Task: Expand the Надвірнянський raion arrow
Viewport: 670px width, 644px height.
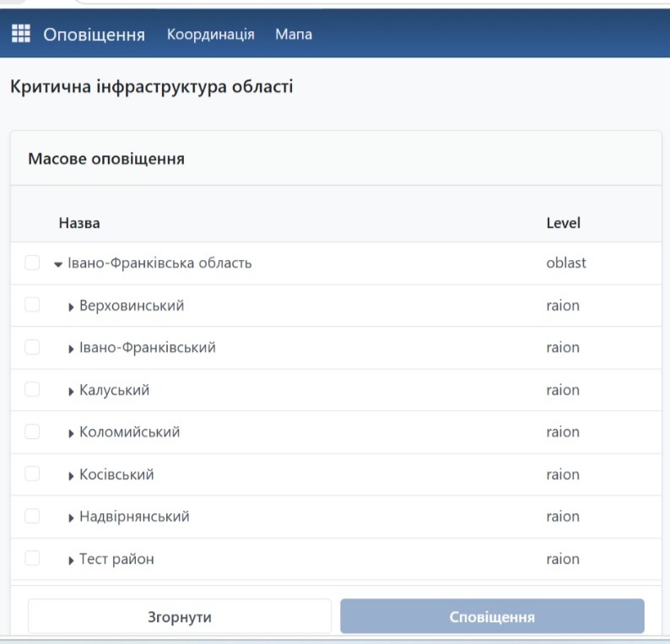Action: pos(71,518)
